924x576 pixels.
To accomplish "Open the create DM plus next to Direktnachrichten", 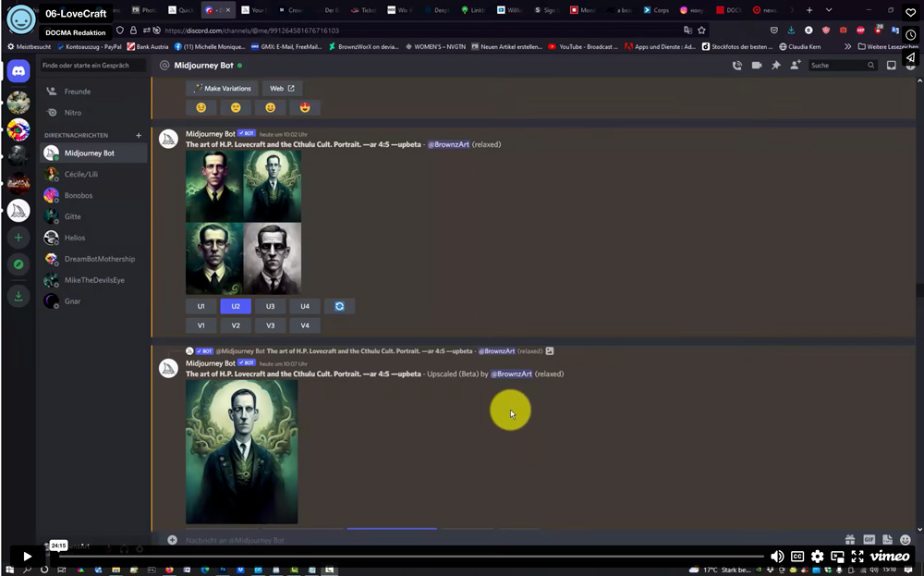I will click(x=139, y=135).
